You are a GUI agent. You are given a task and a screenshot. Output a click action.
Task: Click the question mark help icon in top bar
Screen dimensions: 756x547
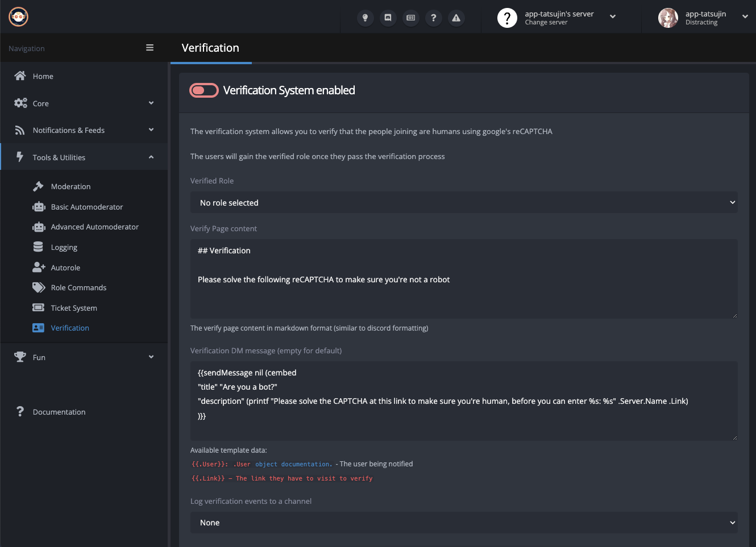pyautogui.click(x=433, y=18)
